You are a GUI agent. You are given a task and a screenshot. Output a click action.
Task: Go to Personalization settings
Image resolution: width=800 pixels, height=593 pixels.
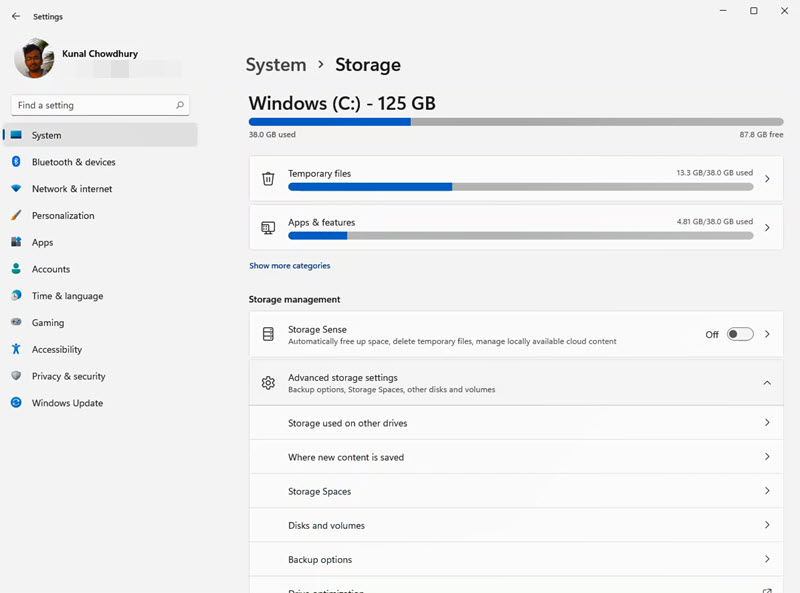100,215
